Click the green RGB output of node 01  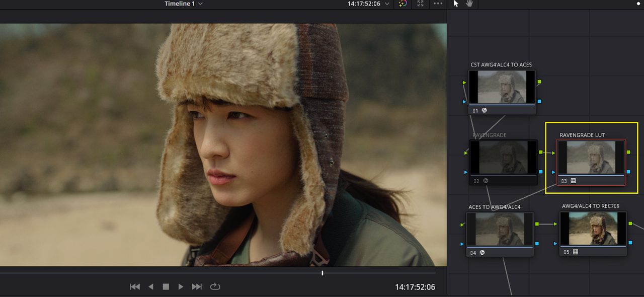[x=539, y=82]
